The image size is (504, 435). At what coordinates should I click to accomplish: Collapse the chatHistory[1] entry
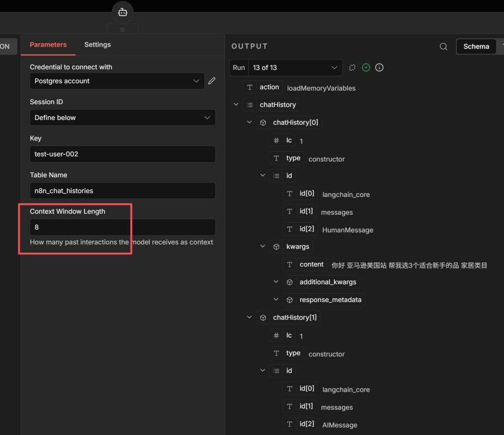tap(249, 317)
